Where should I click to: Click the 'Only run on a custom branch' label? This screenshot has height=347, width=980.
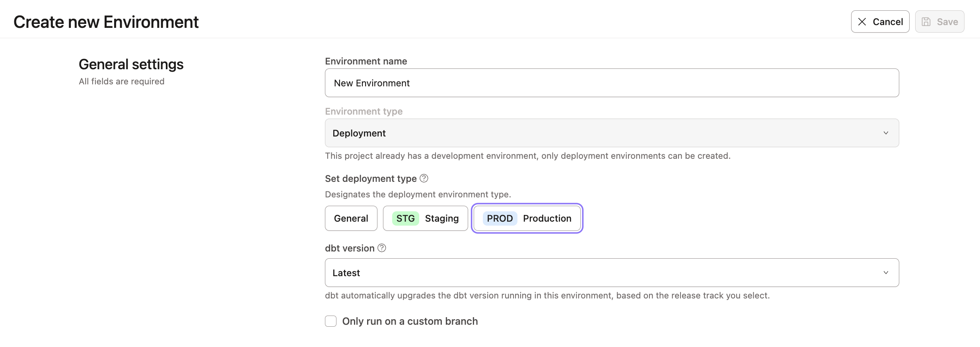[x=410, y=321]
